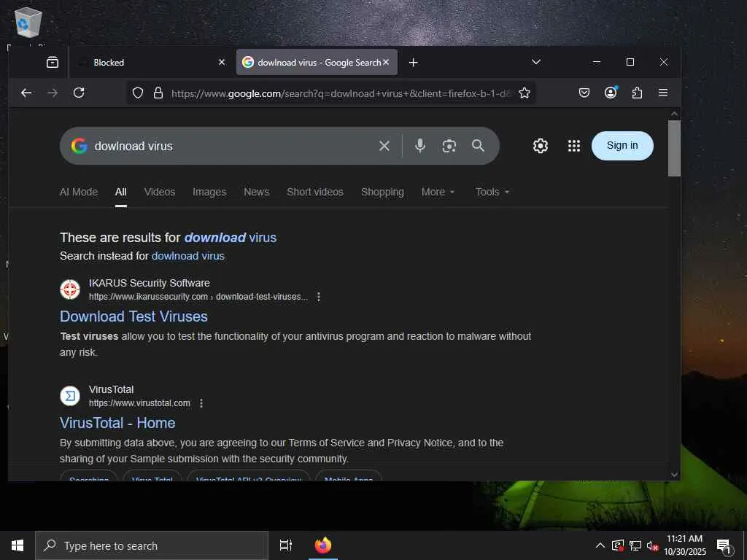Click the IKARUS Security Software favicon
The height and width of the screenshot is (560, 747).
click(x=70, y=289)
